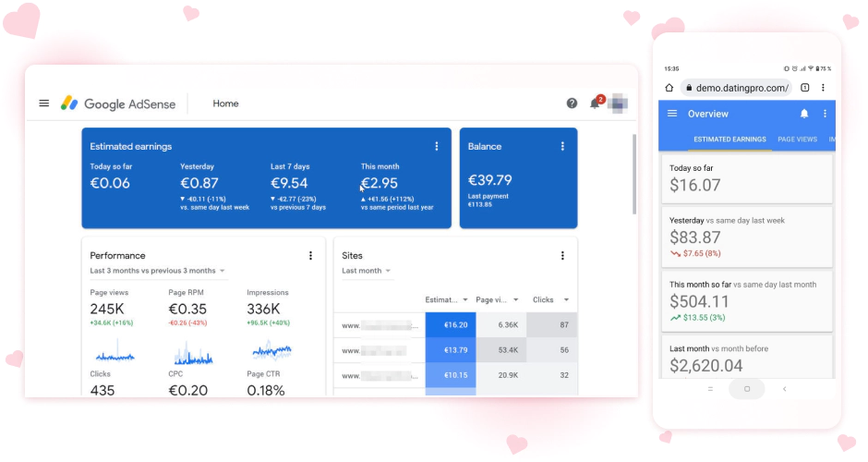868x462 pixels.
Task: Click the AdSense page vertical scrollbar
Action: [x=634, y=174]
